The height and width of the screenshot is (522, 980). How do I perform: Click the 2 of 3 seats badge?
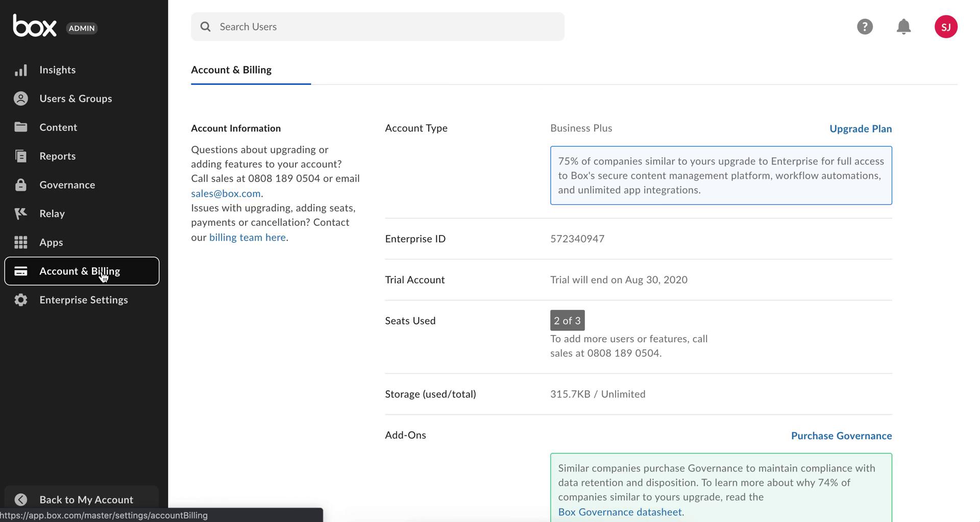567,320
